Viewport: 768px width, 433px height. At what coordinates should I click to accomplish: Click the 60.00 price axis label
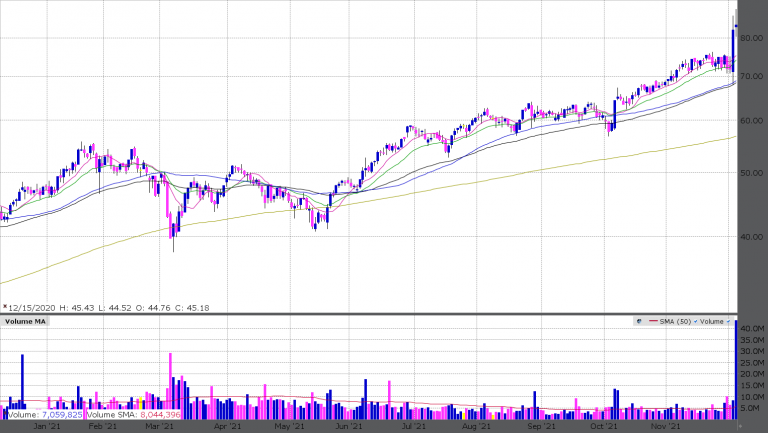[752, 120]
